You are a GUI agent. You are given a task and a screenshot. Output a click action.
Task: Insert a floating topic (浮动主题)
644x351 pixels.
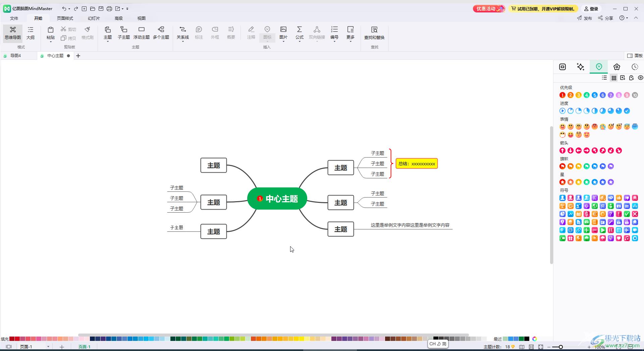point(142,33)
